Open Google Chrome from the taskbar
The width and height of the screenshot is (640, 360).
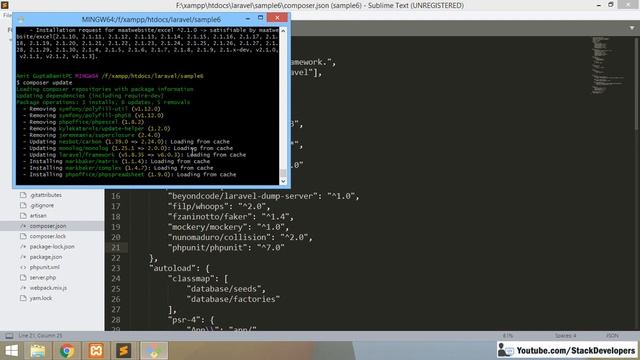[x=67, y=351]
